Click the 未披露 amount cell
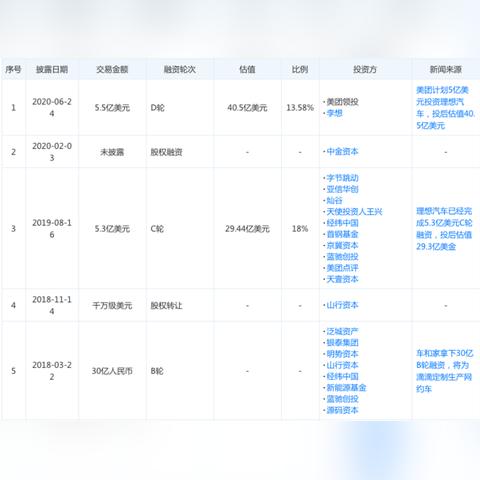480x480 pixels. [112, 152]
